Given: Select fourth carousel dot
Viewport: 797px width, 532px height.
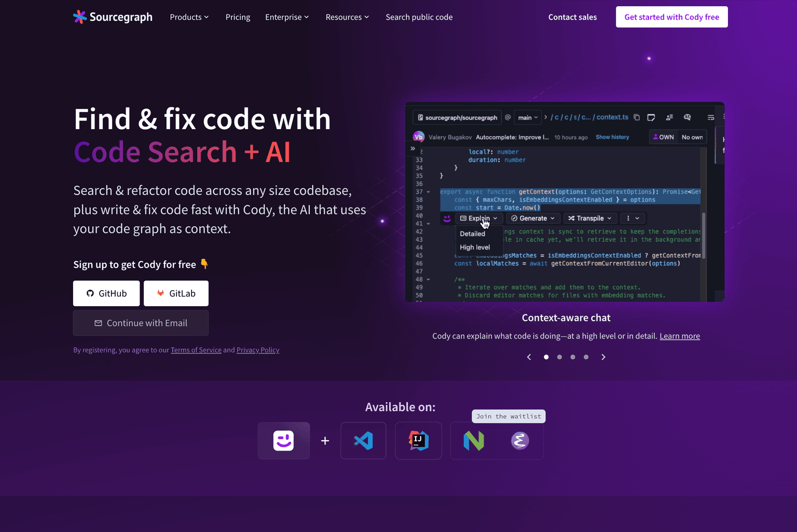Looking at the screenshot, I should pos(586,357).
